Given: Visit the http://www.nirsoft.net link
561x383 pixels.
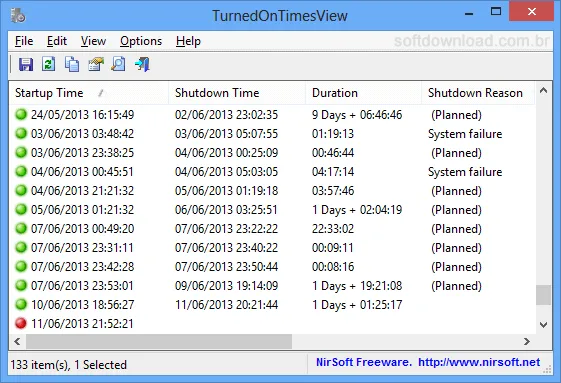Looking at the screenshot, I should click(x=479, y=362).
